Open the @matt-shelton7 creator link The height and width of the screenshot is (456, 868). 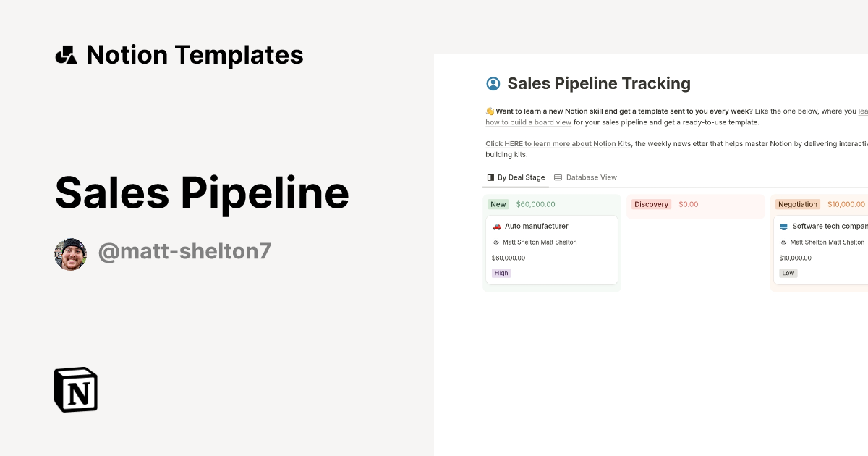[184, 250]
